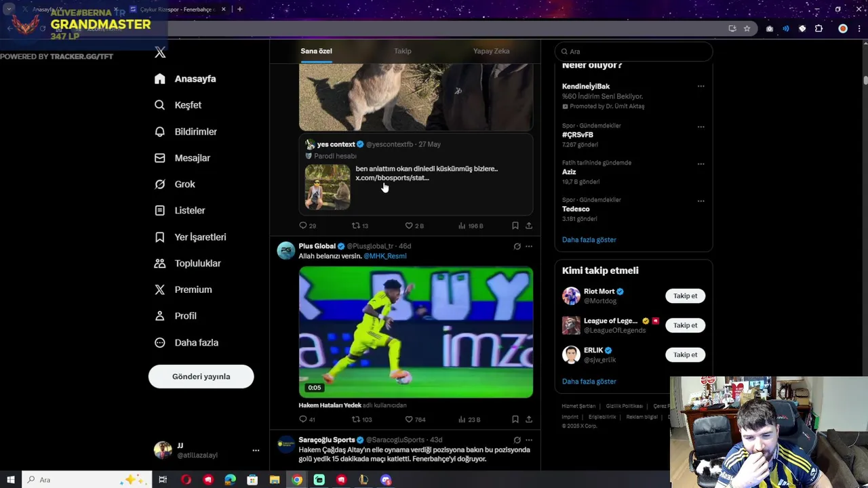Open more options on Saraçoğlu Sports post

(x=529, y=441)
